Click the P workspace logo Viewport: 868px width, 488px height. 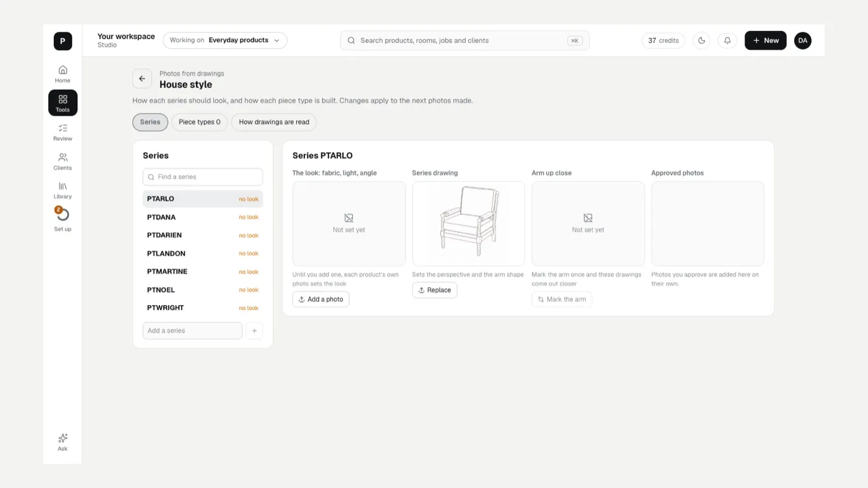tap(63, 41)
